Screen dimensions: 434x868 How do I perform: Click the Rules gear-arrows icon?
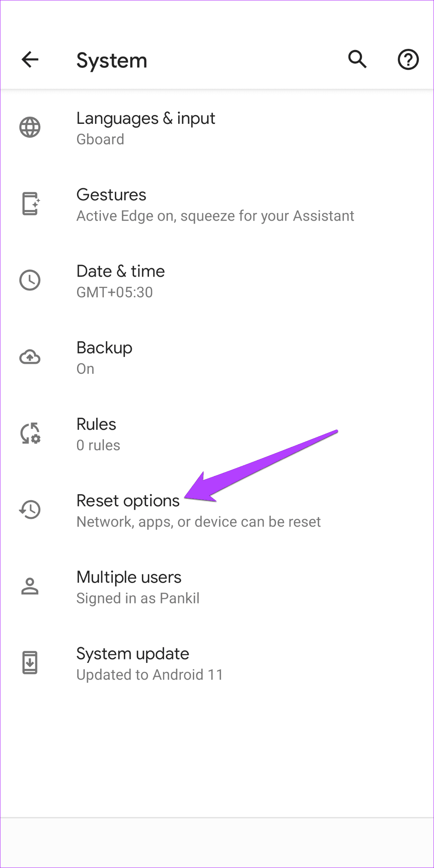[x=30, y=433]
